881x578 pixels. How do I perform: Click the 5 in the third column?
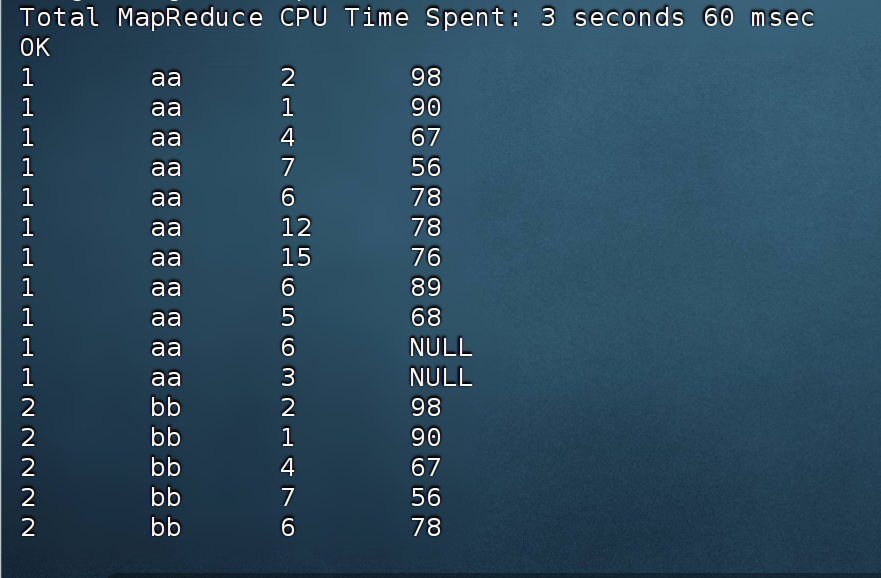(288, 317)
